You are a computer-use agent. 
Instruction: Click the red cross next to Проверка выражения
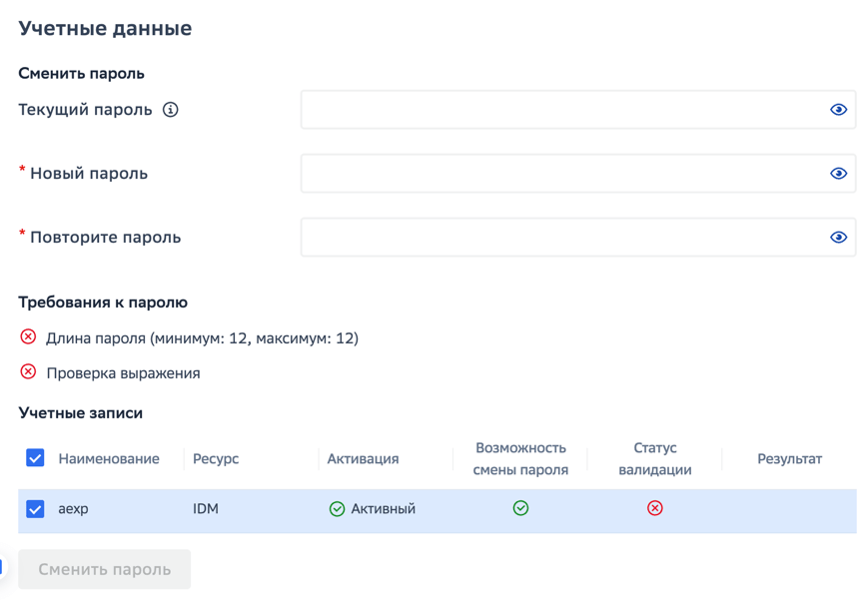coord(28,371)
